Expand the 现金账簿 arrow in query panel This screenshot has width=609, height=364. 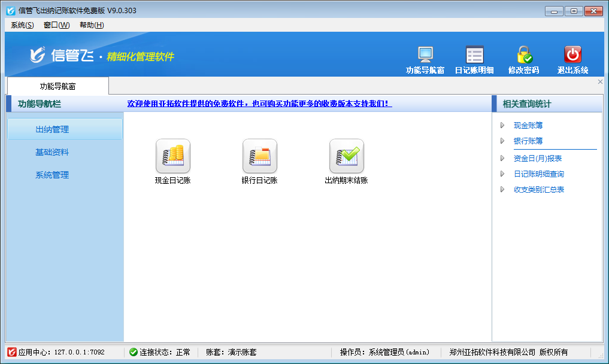coord(502,126)
